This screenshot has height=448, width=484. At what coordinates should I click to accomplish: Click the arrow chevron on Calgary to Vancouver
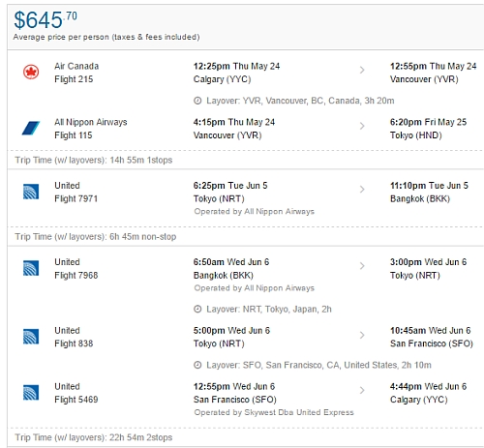(362, 70)
